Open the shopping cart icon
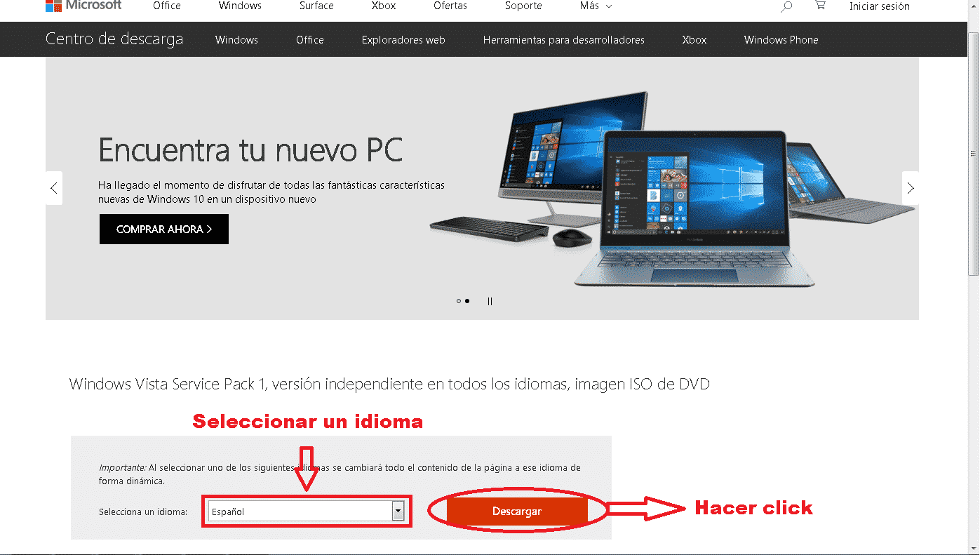 coord(820,6)
